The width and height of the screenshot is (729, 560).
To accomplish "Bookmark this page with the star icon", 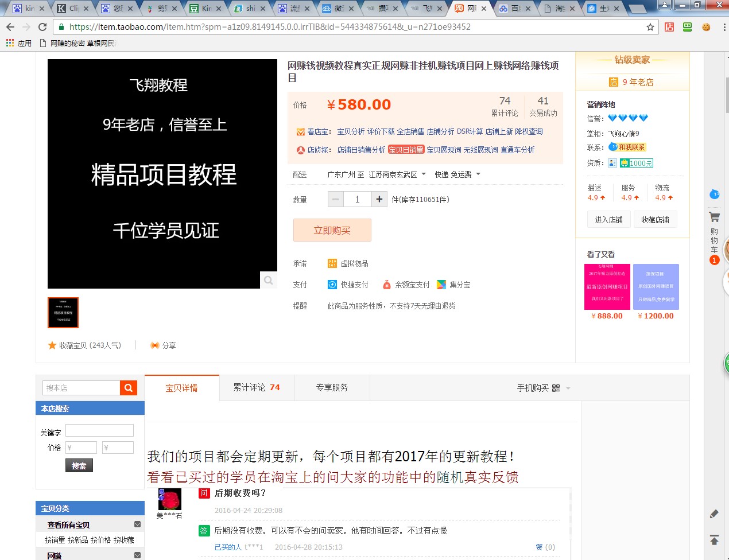I will tap(650, 27).
